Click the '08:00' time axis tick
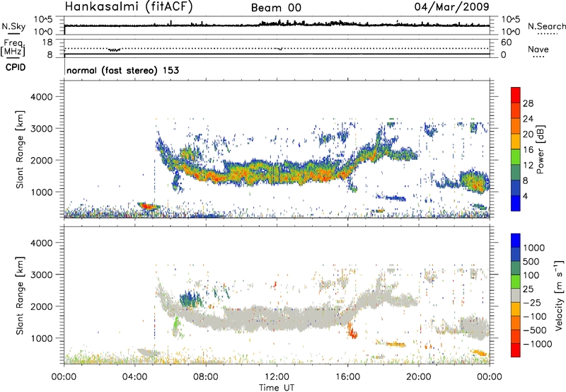The image size is (566, 392). 206,377
